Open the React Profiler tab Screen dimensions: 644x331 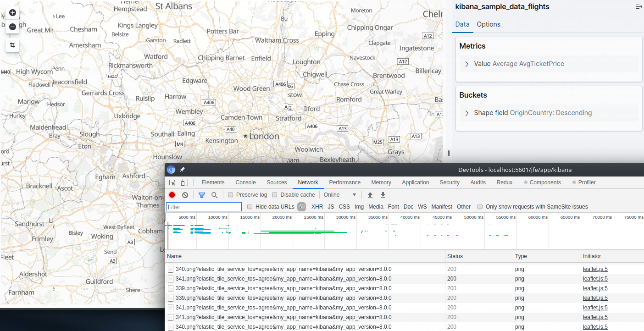(584, 182)
